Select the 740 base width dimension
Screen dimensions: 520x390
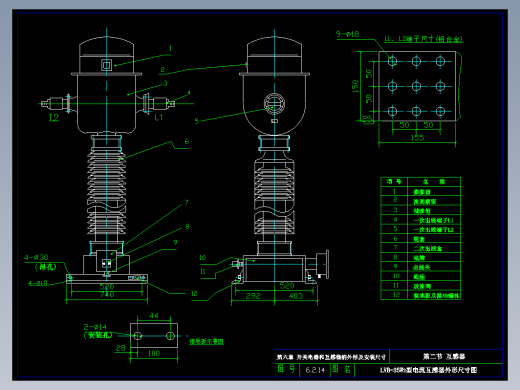point(107,294)
